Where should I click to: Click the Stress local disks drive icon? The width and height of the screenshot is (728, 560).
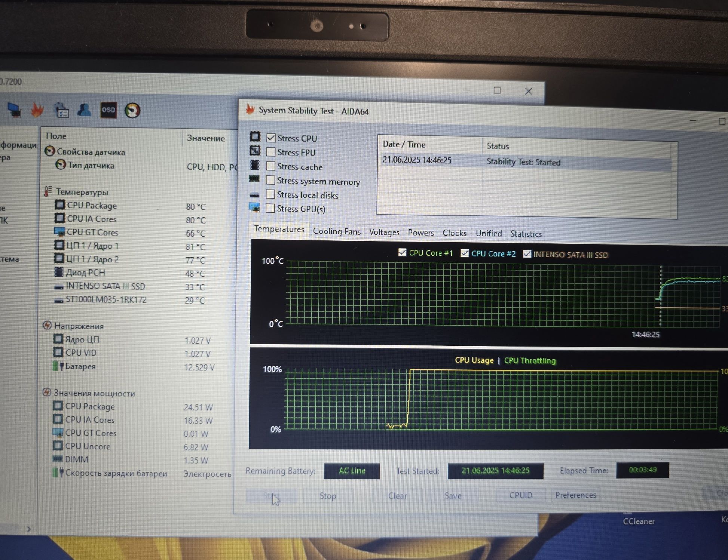tap(254, 195)
